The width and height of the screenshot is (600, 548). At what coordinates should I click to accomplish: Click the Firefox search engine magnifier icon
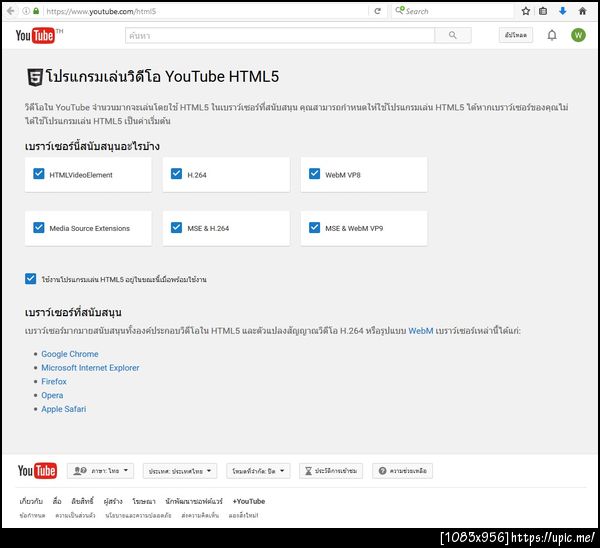400,10
